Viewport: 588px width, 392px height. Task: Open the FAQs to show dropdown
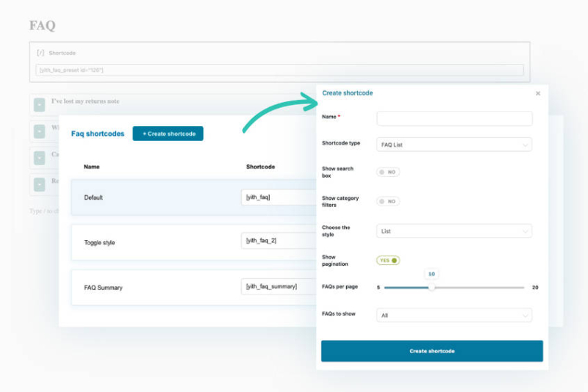[x=454, y=315]
